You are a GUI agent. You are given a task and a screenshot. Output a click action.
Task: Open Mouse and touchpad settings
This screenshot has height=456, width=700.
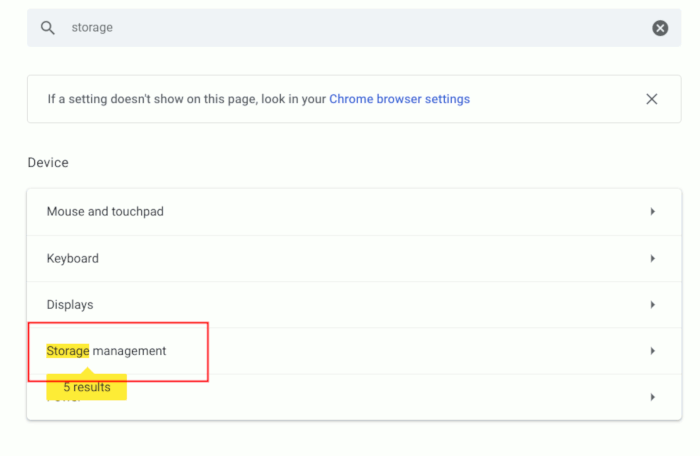coord(354,212)
